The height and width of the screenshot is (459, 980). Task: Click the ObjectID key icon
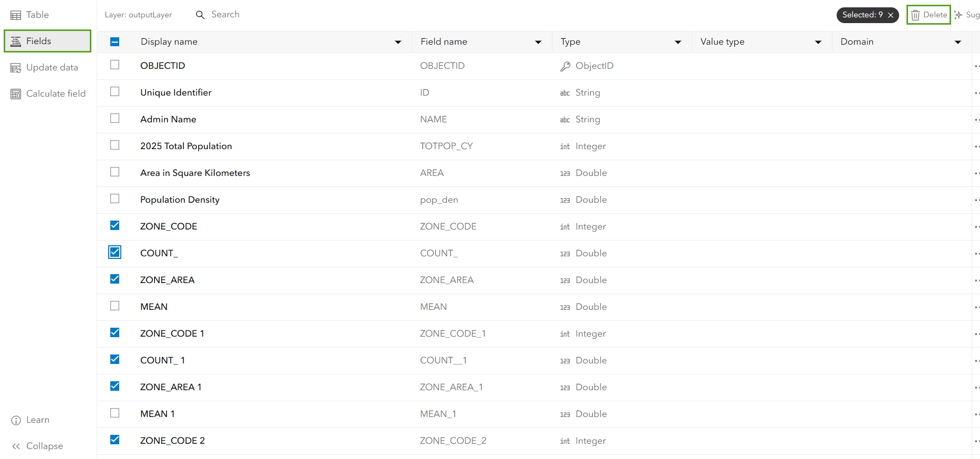[565, 66]
